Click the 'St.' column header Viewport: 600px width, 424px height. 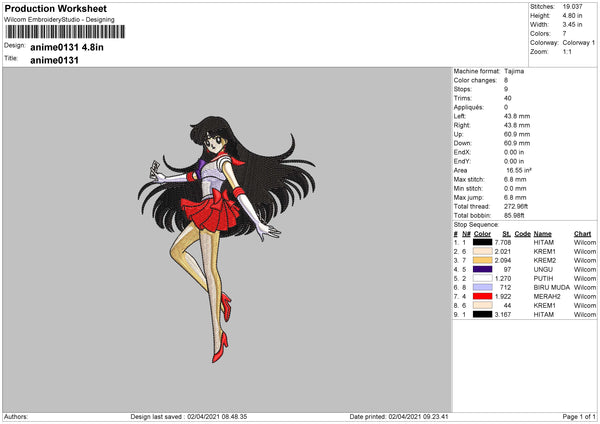click(x=507, y=234)
